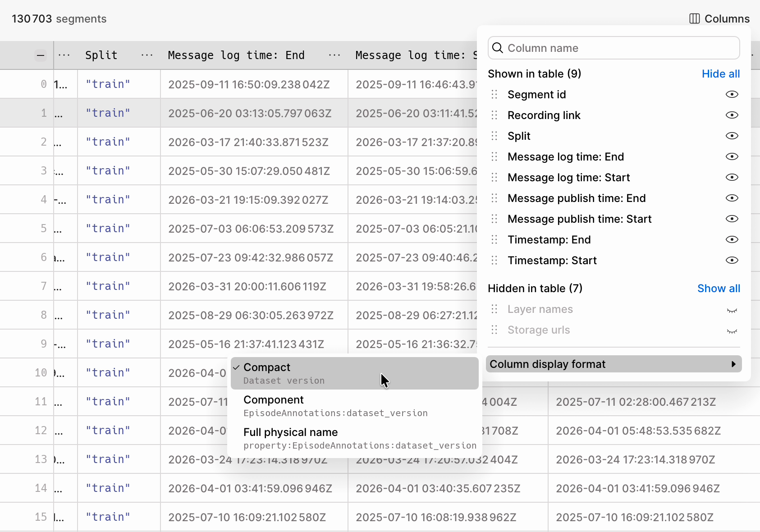The width and height of the screenshot is (760, 532).
Task: Select Component display format
Action: [x=354, y=406]
